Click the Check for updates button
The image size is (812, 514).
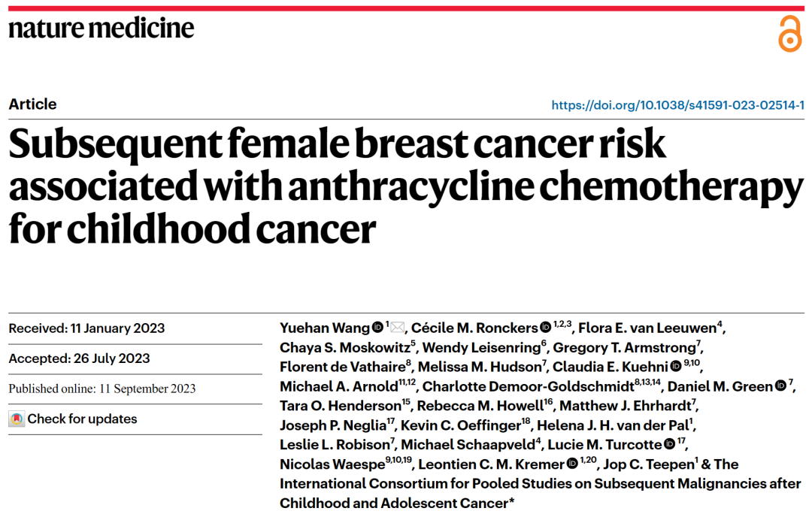pos(73,419)
